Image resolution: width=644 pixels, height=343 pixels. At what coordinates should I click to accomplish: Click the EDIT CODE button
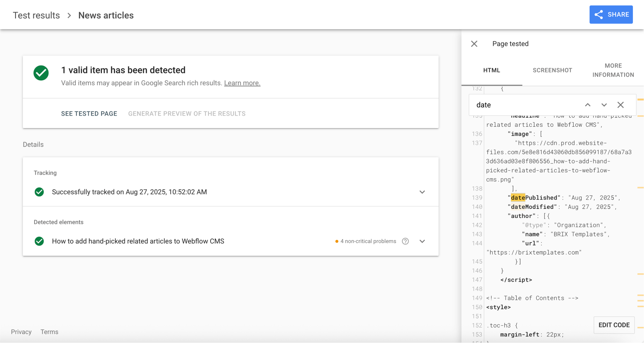(x=614, y=325)
